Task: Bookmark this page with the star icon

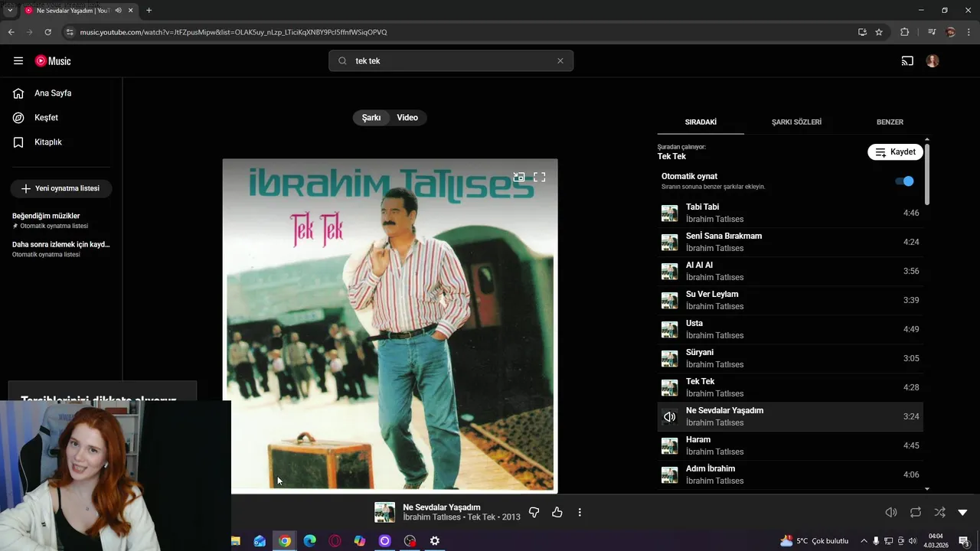Action: click(879, 32)
